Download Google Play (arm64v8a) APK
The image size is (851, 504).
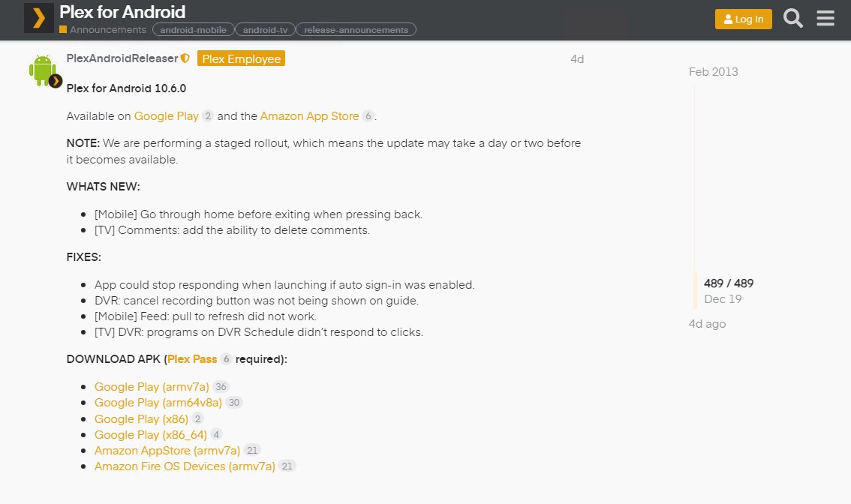coord(158,403)
